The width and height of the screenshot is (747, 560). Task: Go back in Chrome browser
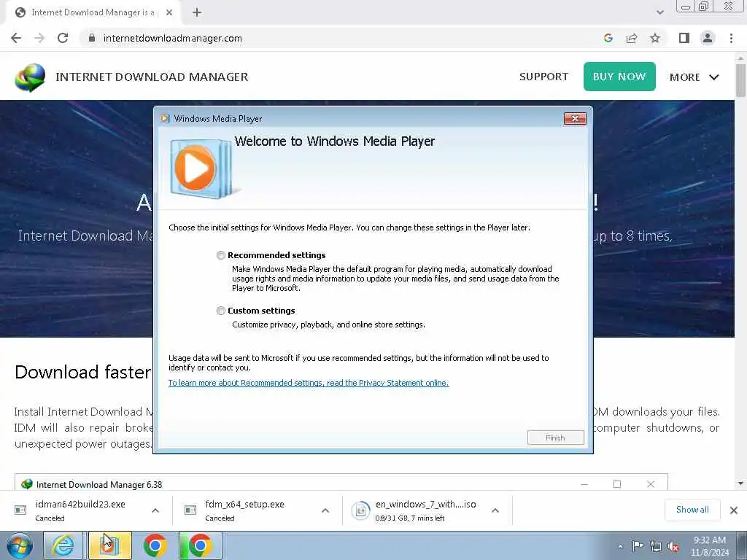[x=16, y=38]
